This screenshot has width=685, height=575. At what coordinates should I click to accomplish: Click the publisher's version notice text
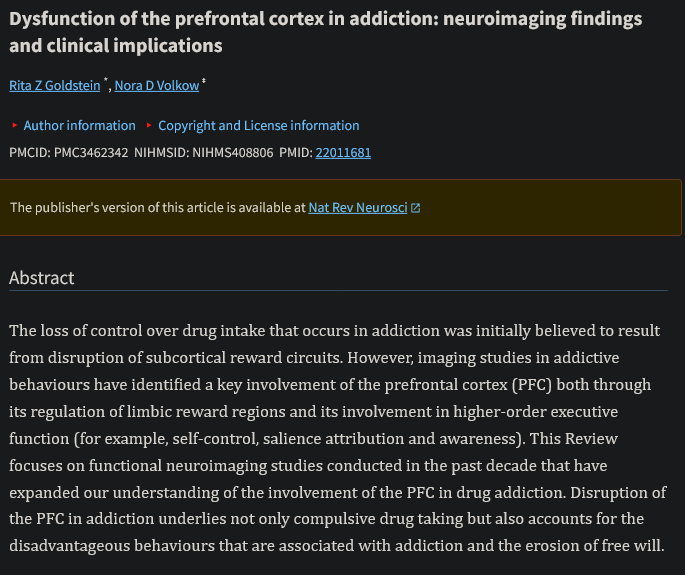click(x=157, y=208)
